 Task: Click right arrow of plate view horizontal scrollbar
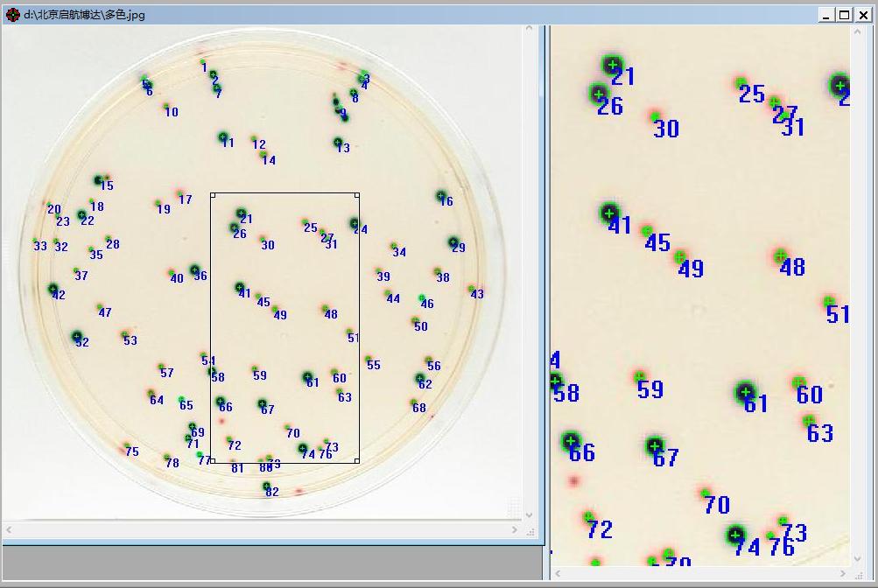(x=515, y=530)
